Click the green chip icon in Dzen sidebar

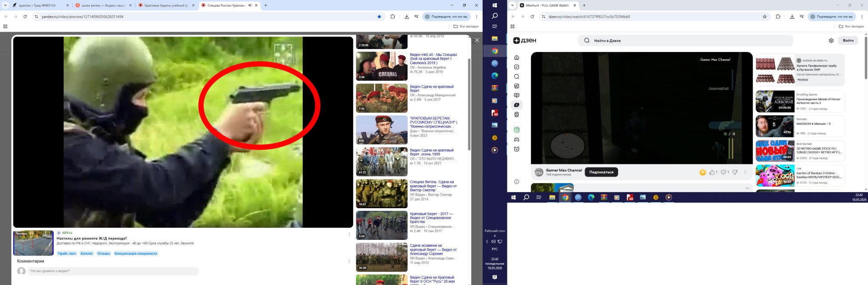coord(516,130)
